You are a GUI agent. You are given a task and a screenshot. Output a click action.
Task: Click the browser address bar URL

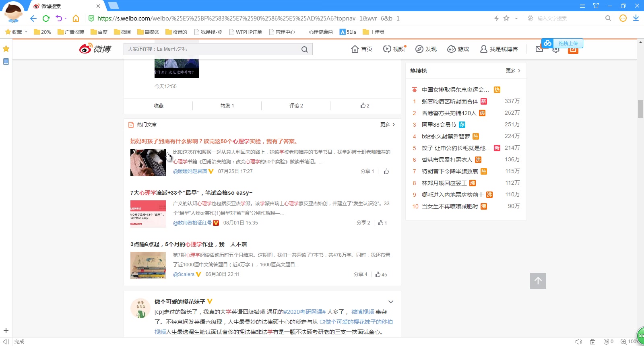pos(248,18)
